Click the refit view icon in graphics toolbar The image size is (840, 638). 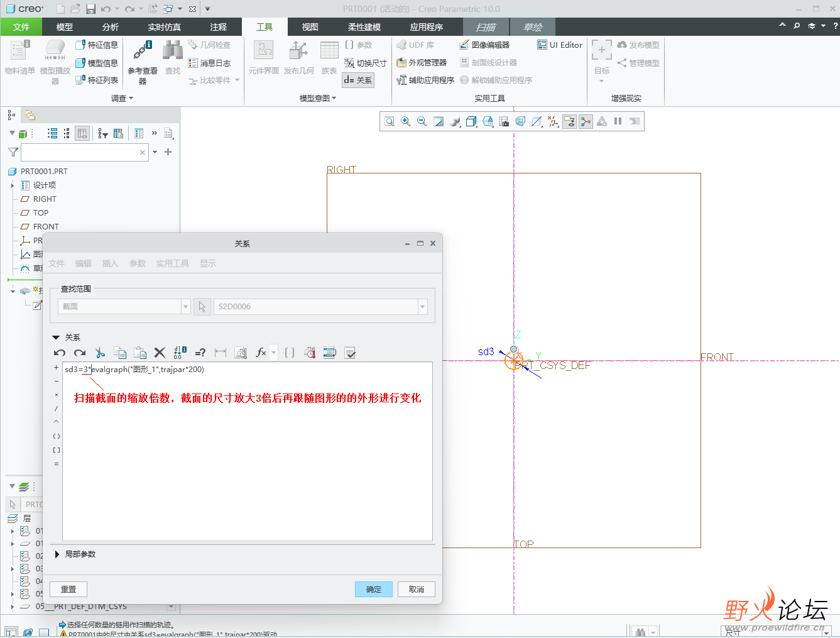[x=390, y=121]
